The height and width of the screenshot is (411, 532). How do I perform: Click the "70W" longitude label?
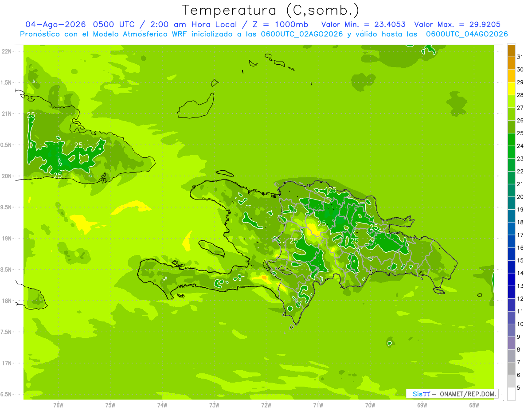370,405
